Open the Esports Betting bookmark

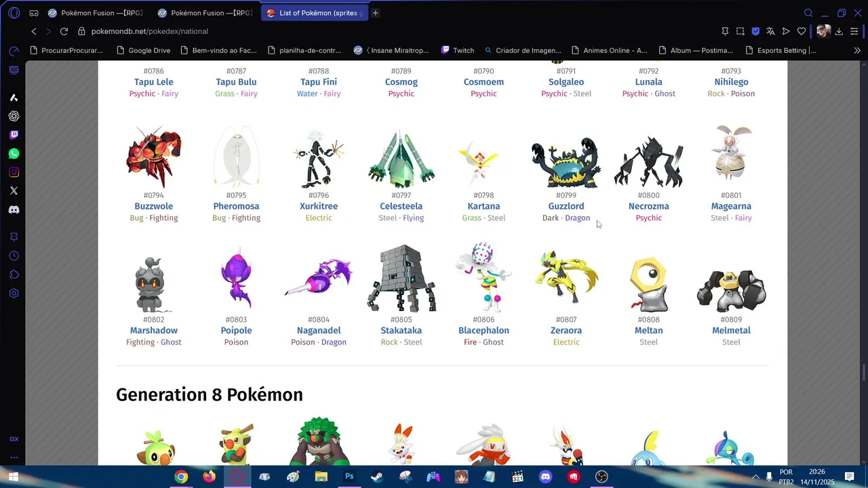pyautogui.click(x=781, y=50)
